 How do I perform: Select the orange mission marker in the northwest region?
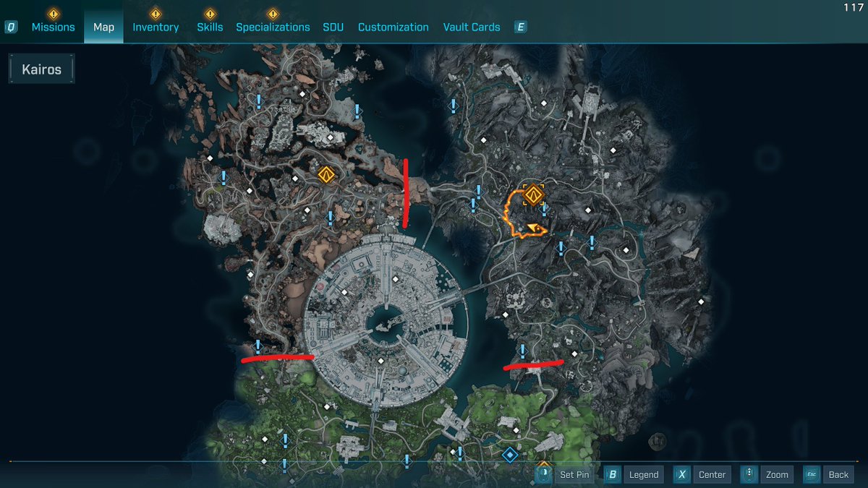(x=325, y=174)
